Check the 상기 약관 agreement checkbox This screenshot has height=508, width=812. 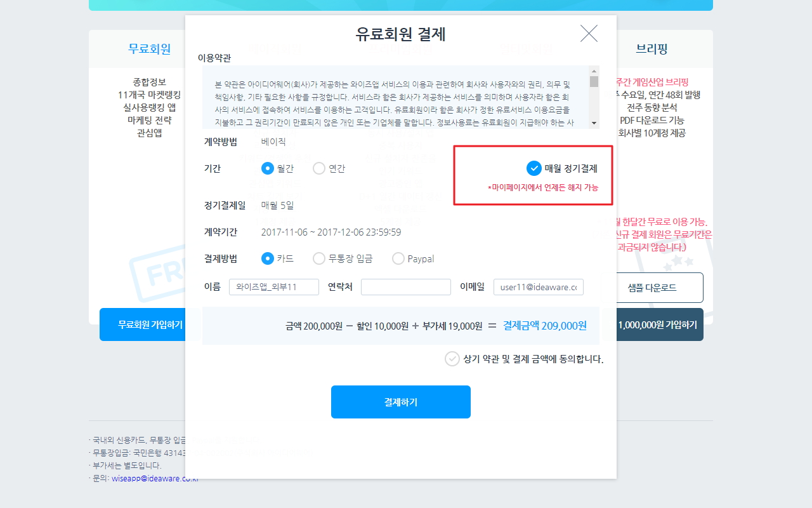(x=452, y=359)
